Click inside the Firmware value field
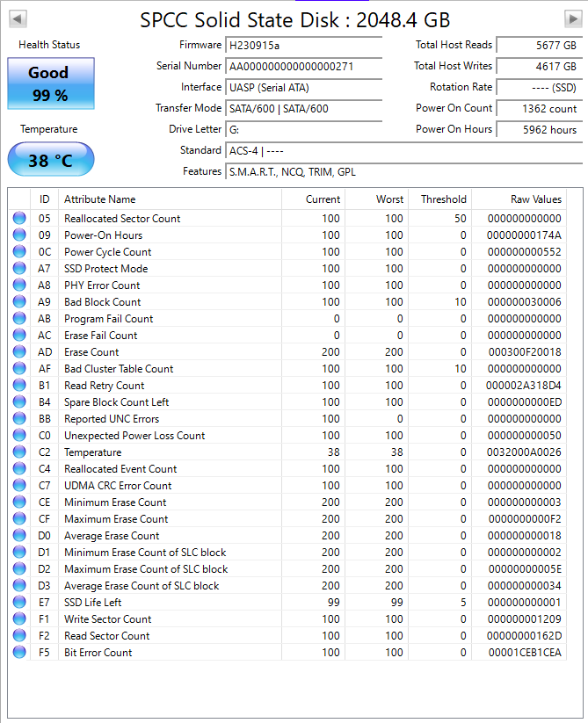This screenshot has width=588, height=723. coord(303,45)
